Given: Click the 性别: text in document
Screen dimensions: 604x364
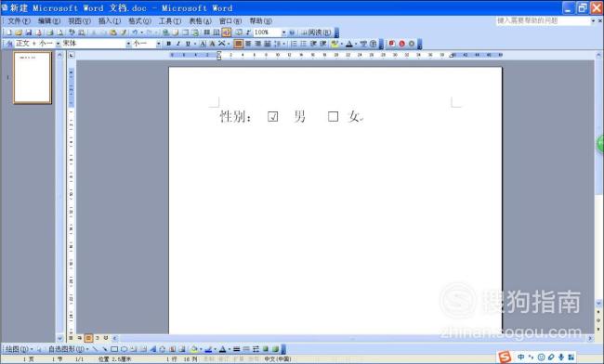Looking at the screenshot, I should (235, 116).
